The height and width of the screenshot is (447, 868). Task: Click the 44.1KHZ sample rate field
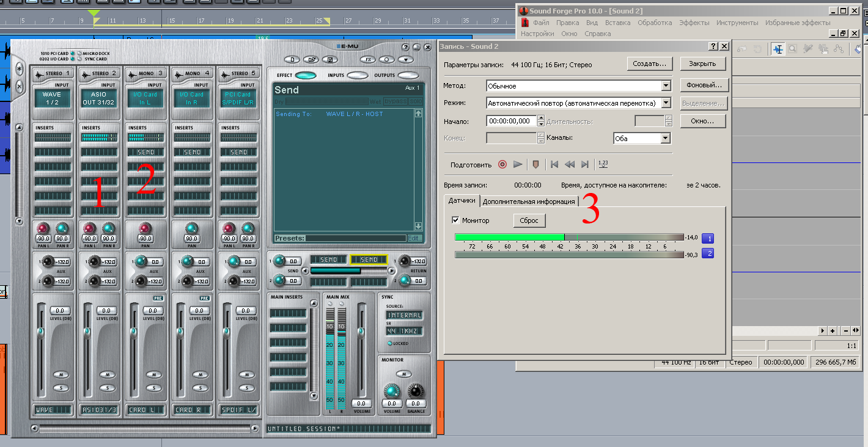tap(403, 331)
